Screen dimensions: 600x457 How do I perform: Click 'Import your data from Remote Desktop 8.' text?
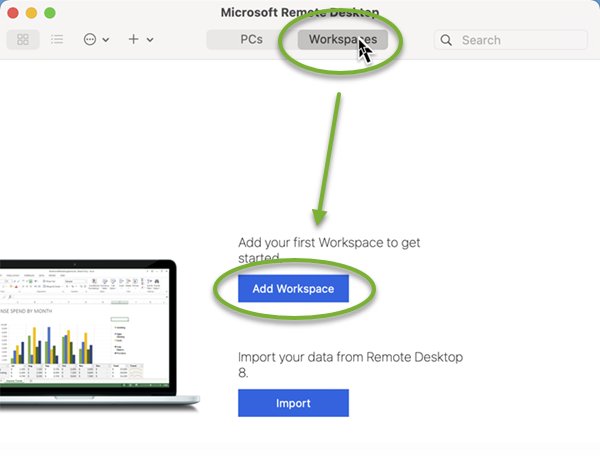click(350, 364)
